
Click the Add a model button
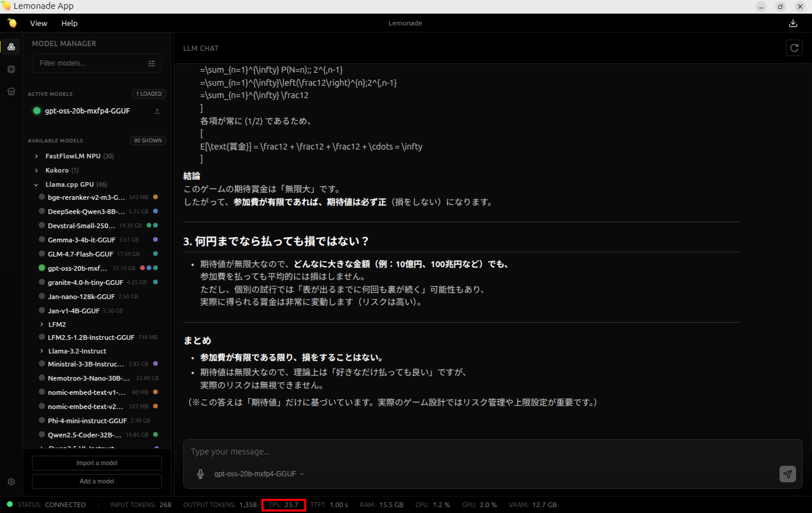click(x=96, y=482)
